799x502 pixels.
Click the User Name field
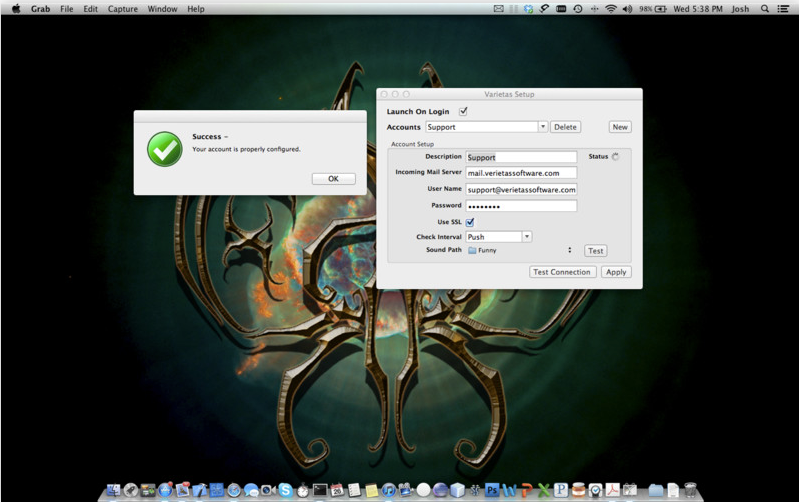click(521, 190)
